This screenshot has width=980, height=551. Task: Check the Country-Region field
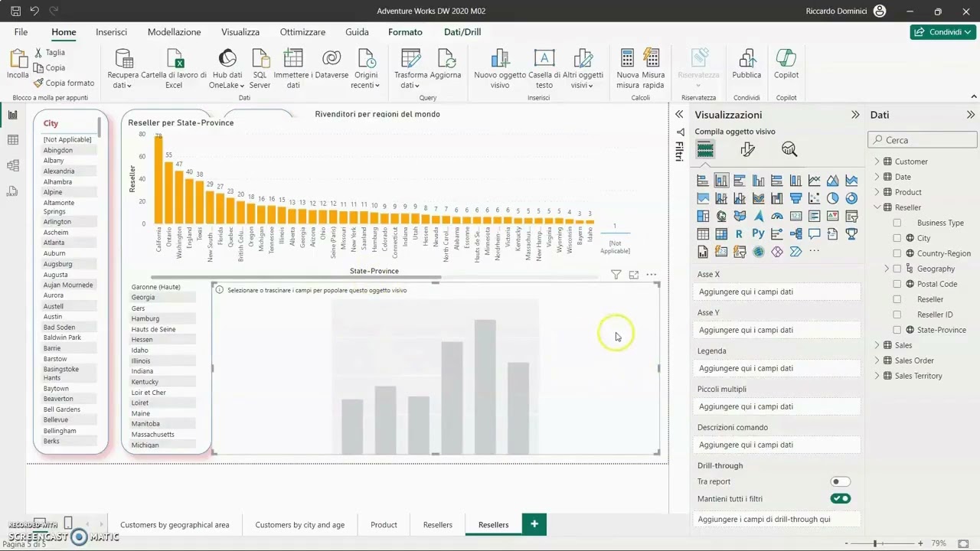[897, 253]
